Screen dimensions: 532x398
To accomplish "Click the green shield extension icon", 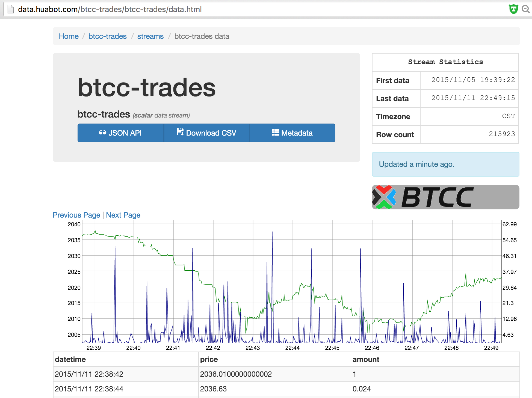I will 513,9.
